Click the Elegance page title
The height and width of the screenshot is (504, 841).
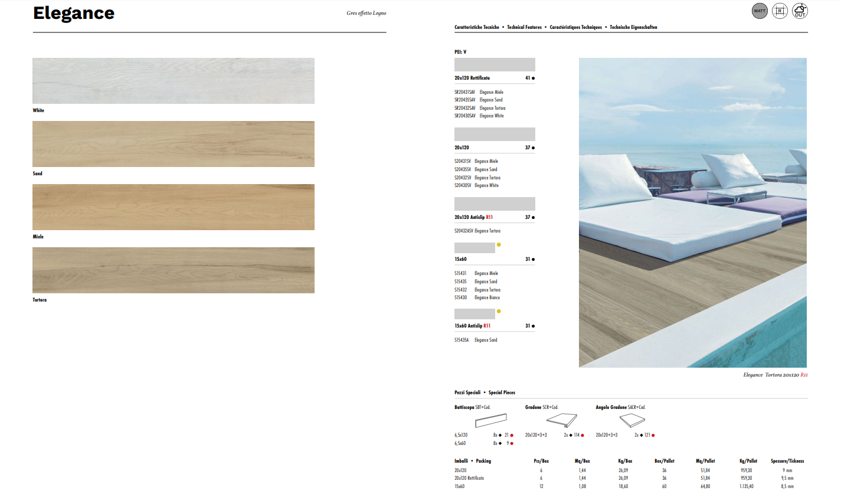coord(74,13)
